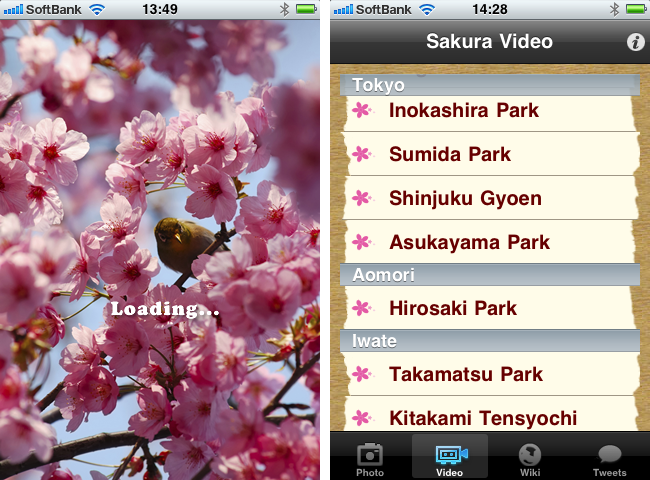Switch to the Photo tab
The width and height of the screenshot is (650, 480).
(x=370, y=459)
